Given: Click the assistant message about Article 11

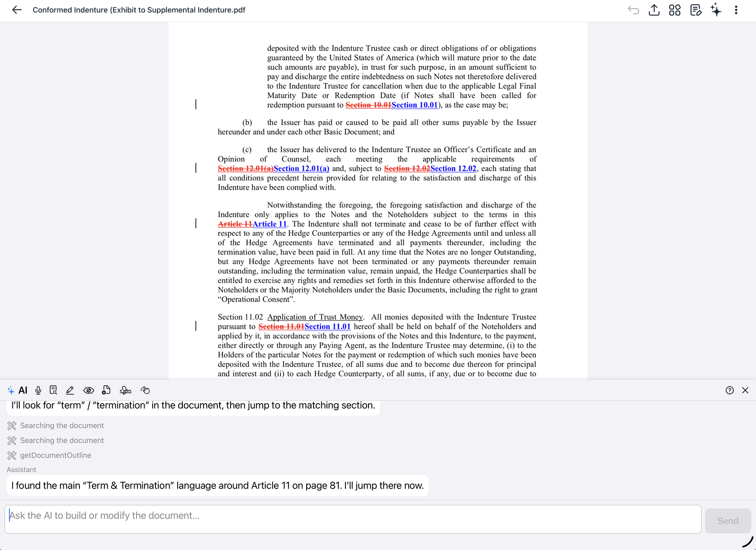Looking at the screenshot, I should [217, 485].
